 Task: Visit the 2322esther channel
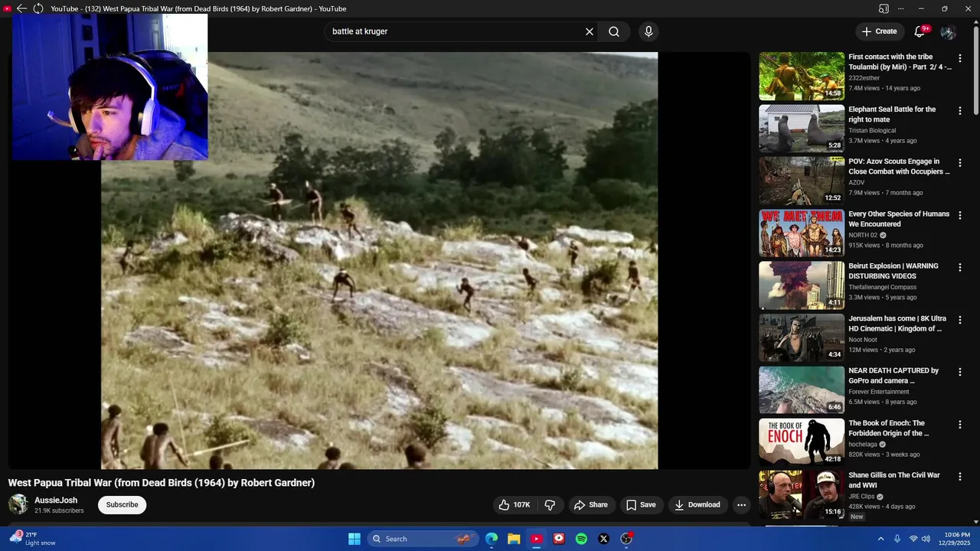pyautogui.click(x=864, y=78)
